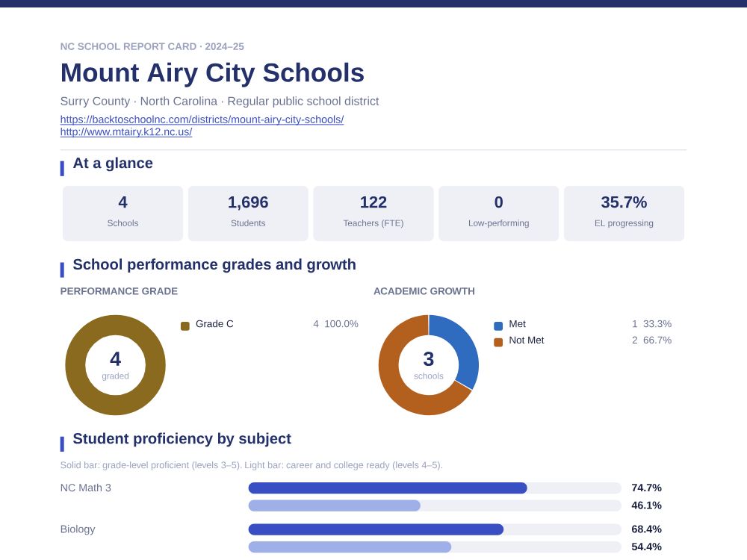The width and height of the screenshot is (747, 560).
Task: Click the At a glance heading
Action: [113, 164]
